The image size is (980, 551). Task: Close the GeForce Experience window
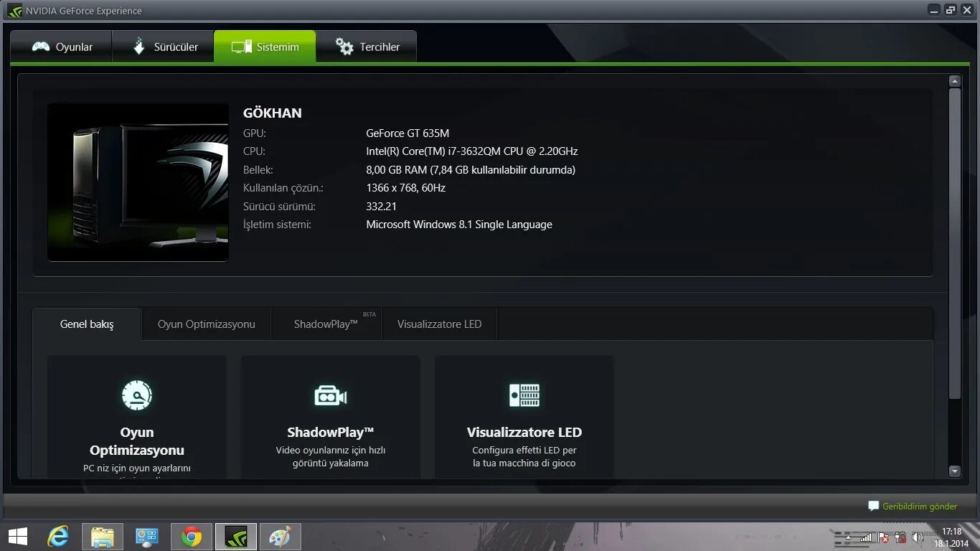(x=966, y=10)
